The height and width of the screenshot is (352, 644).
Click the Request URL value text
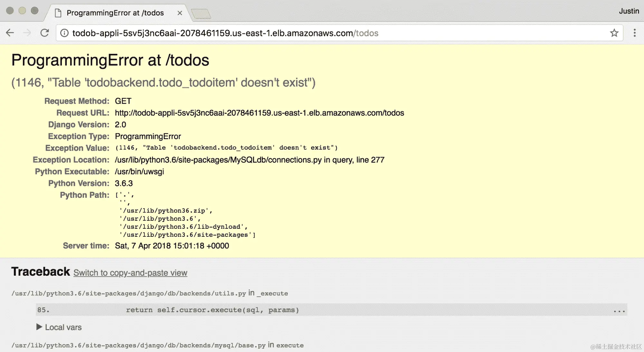tap(259, 113)
